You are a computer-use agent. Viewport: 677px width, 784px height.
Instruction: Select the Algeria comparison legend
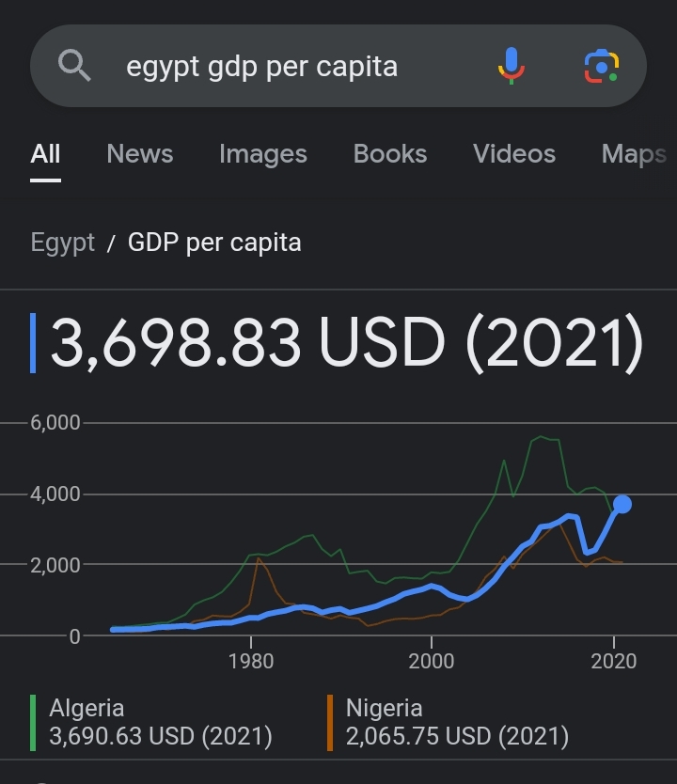pos(161,722)
